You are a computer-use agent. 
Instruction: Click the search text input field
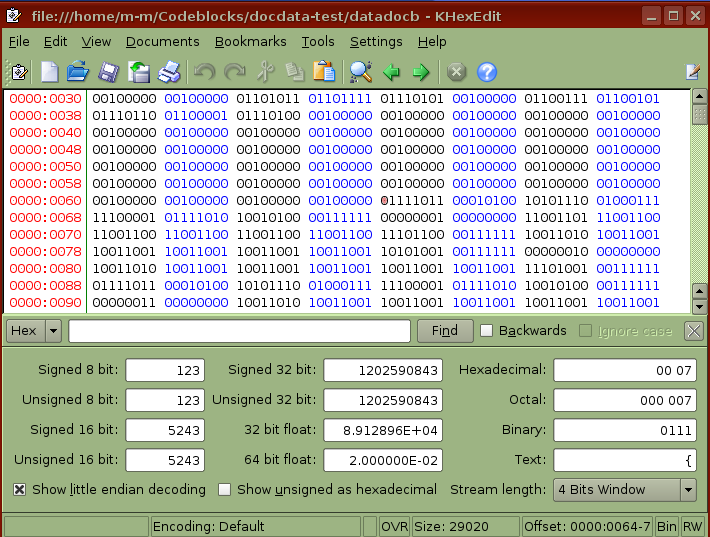click(240, 331)
